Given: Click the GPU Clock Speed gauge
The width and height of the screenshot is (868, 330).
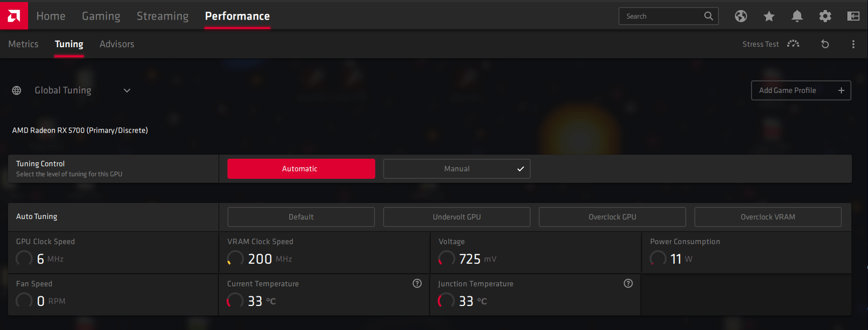Looking at the screenshot, I should click(x=24, y=259).
